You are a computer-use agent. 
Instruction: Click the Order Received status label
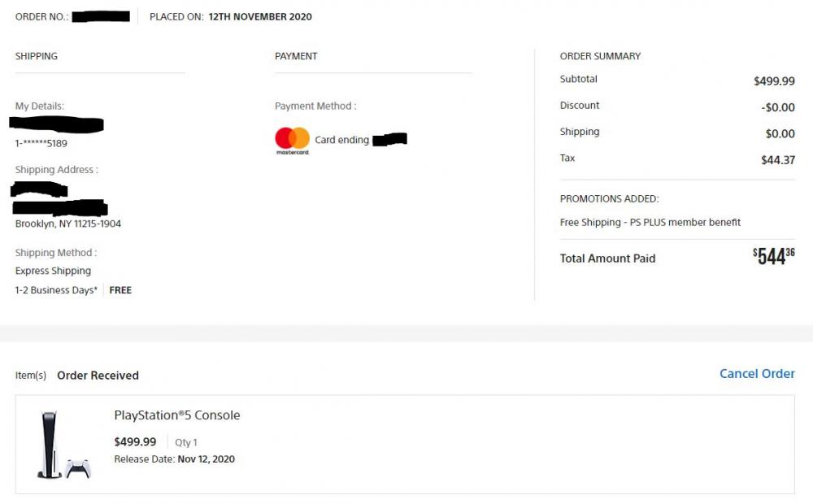point(98,376)
